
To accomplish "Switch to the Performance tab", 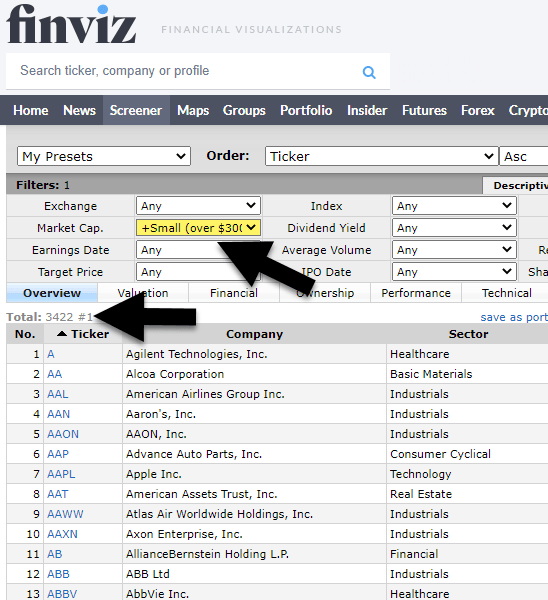I will pos(416,293).
